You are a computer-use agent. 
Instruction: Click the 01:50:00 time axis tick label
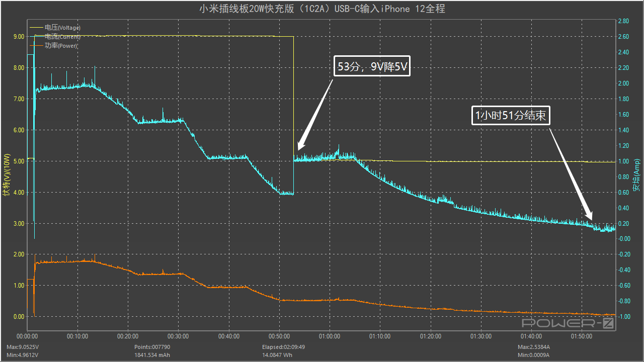[x=582, y=336]
